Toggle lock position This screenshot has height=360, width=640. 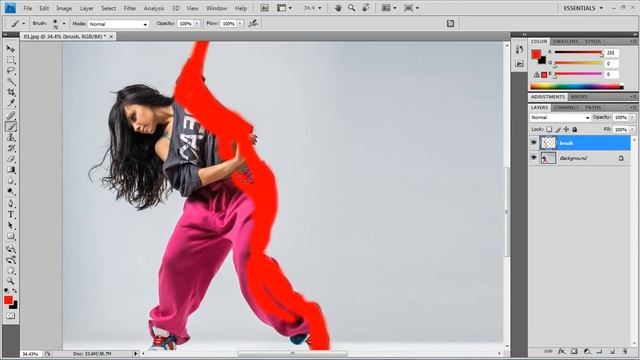[566, 129]
